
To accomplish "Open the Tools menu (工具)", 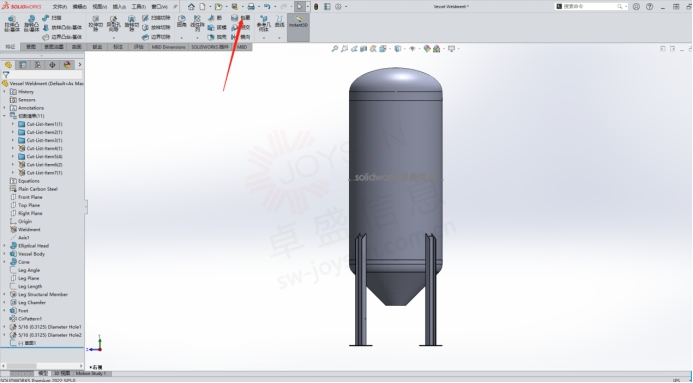I will (x=139, y=7).
